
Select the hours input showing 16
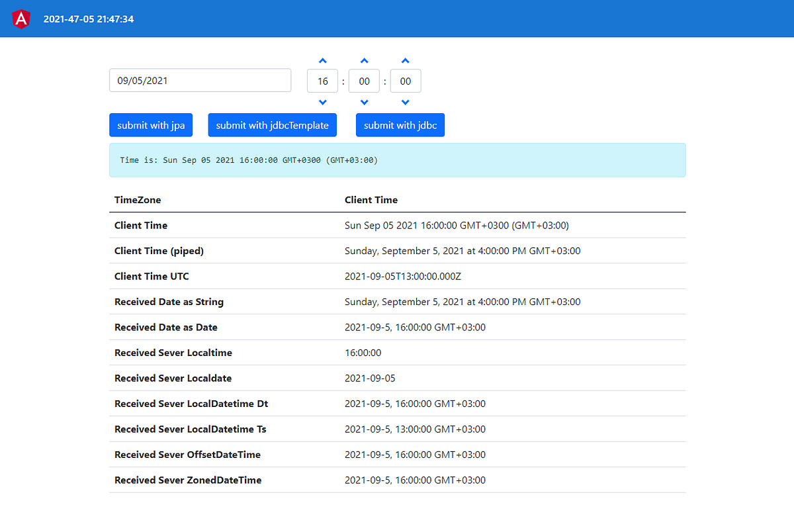click(322, 80)
